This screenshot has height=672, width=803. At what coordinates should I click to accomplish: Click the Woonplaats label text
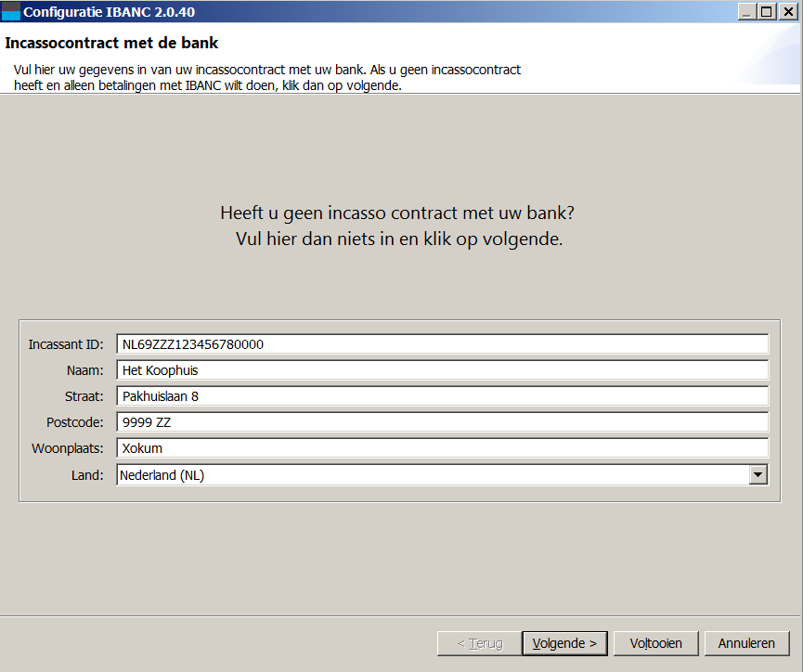coord(68,448)
